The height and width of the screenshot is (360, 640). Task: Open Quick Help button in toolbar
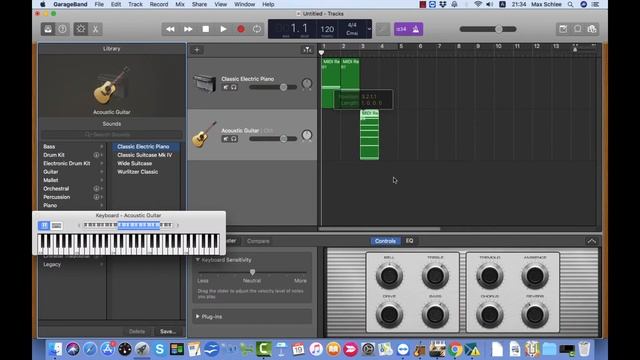pos(62,29)
